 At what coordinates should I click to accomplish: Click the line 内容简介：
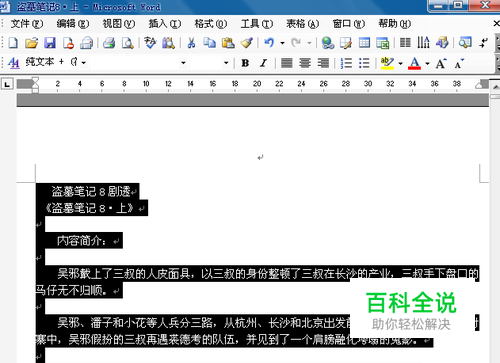82,240
